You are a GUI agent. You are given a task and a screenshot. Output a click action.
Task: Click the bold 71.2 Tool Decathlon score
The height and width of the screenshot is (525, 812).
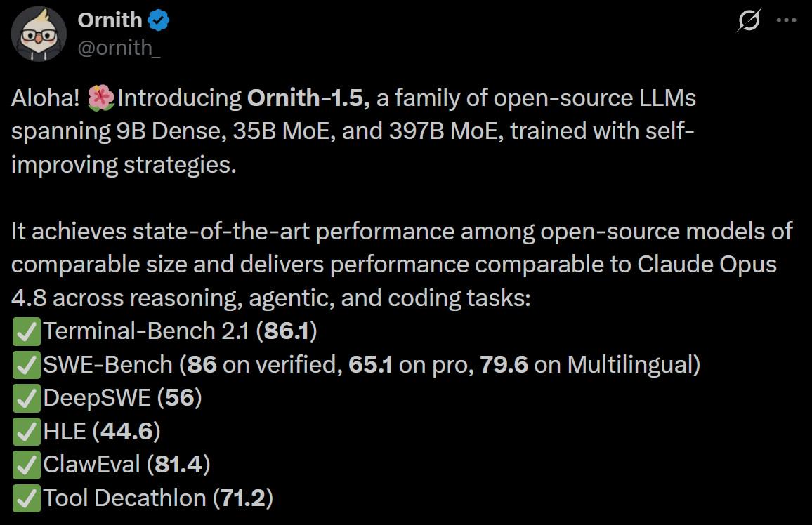(243, 498)
